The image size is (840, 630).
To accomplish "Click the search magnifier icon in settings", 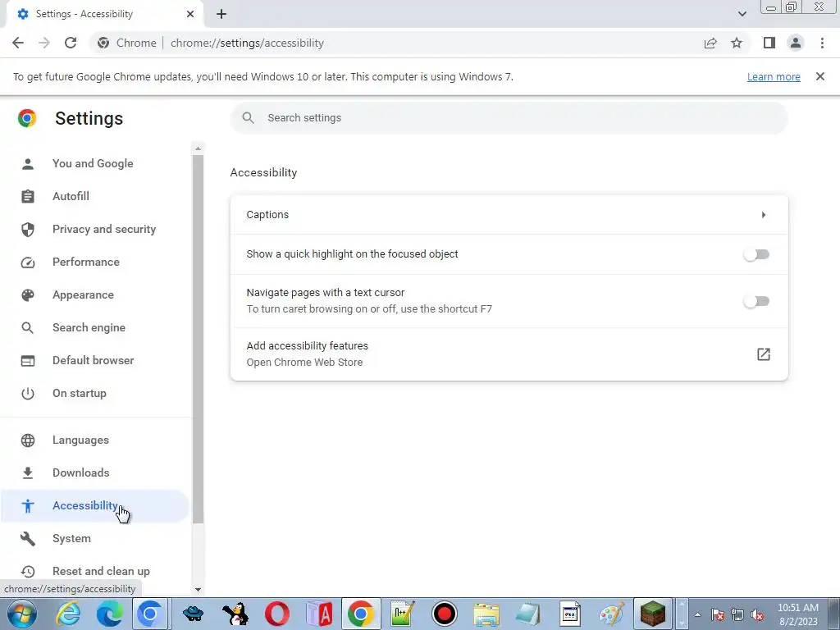I will (x=248, y=118).
